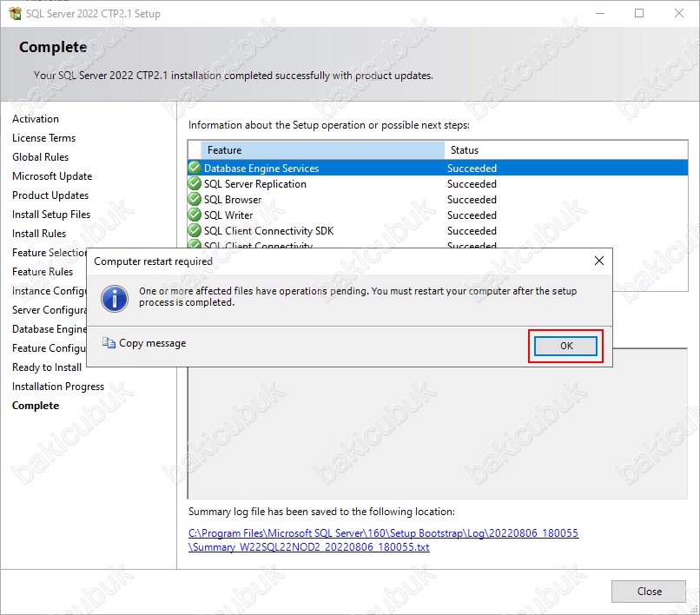
Task: Close the Computer restart required dialog
Action: (x=599, y=261)
